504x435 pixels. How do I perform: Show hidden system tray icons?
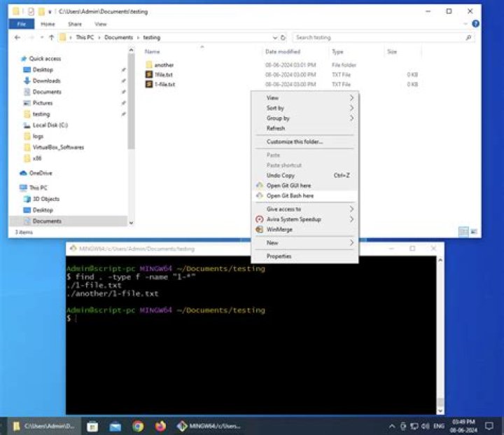[x=392, y=427]
